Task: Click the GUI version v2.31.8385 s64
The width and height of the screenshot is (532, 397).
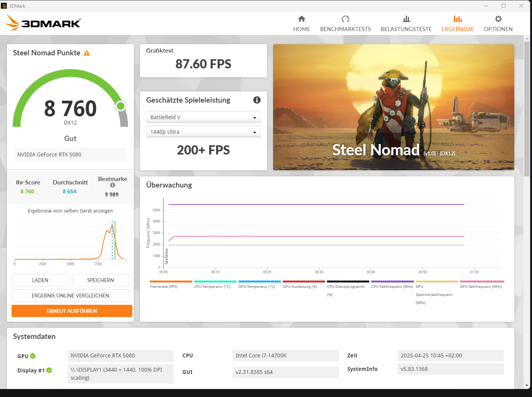Action: coord(286,372)
